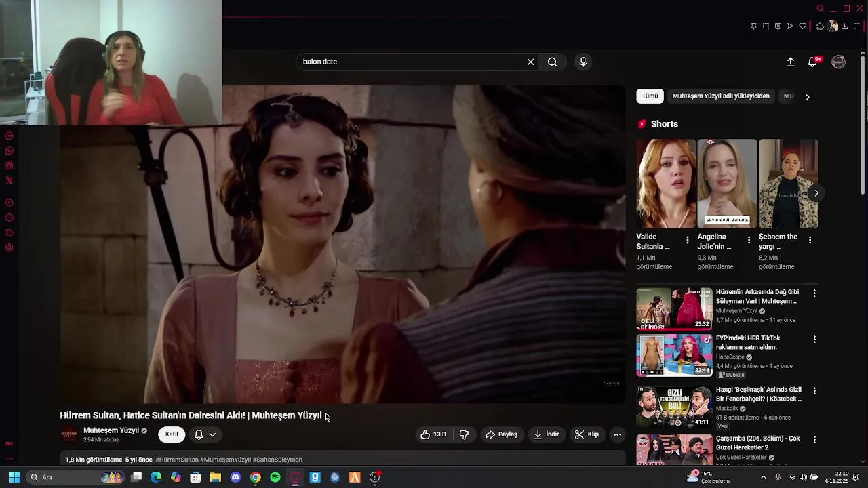Screen dimensions: 868x488
Task: Open the GX Control icon in the sidebar
Action: click(9, 443)
